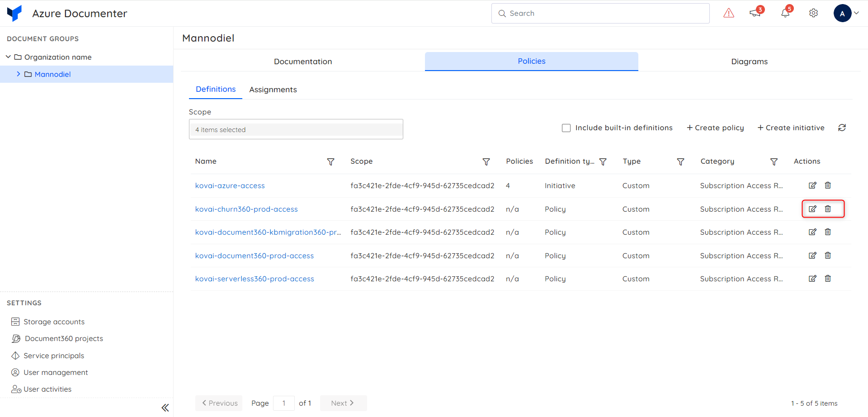
Task: Open Storage accounts settings
Action: pos(47,322)
